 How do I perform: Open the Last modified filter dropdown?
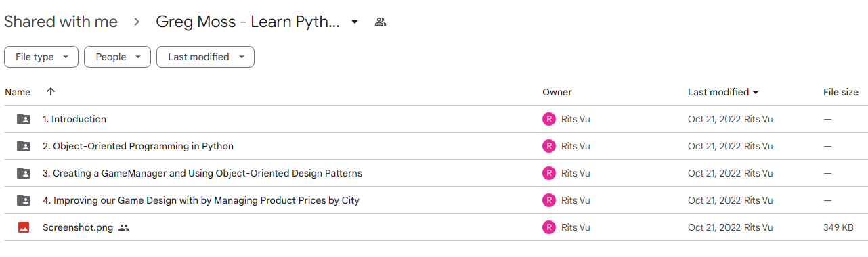[205, 57]
